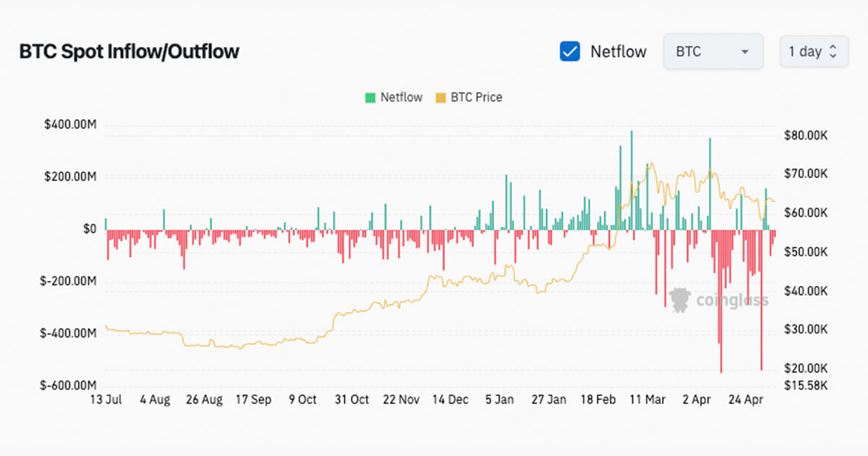868x456 pixels.
Task: Select the 13 Jul date on the x-axis
Action: coord(107,400)
